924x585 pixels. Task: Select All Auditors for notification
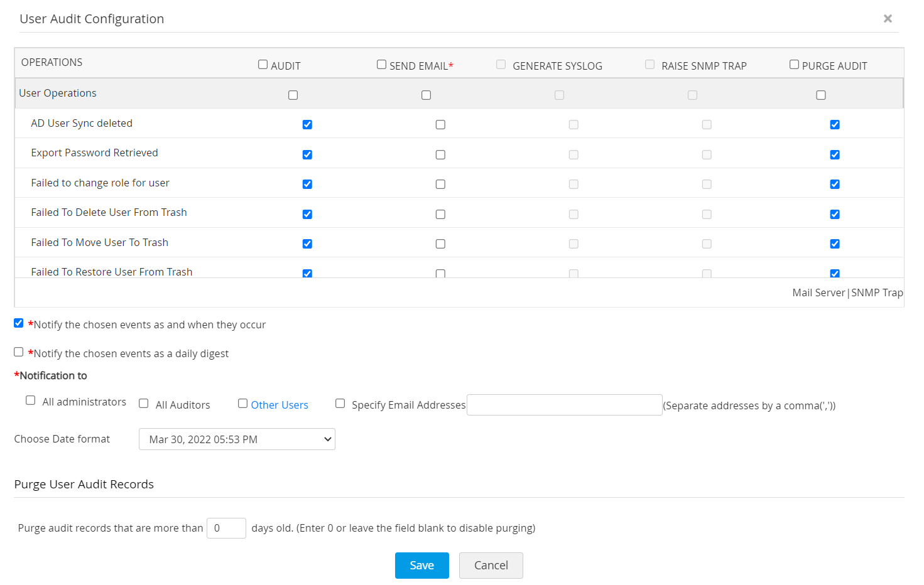coord(144,404)
